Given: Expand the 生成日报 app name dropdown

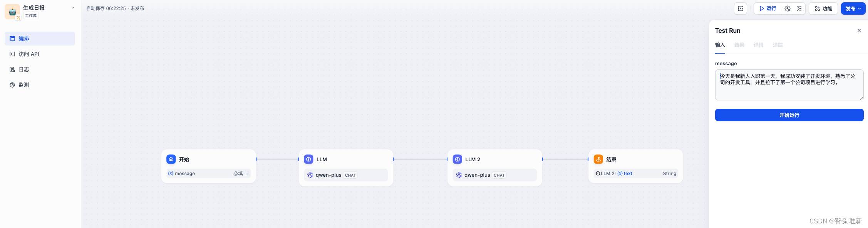Looking at the screenshot, I should [73, 8].
